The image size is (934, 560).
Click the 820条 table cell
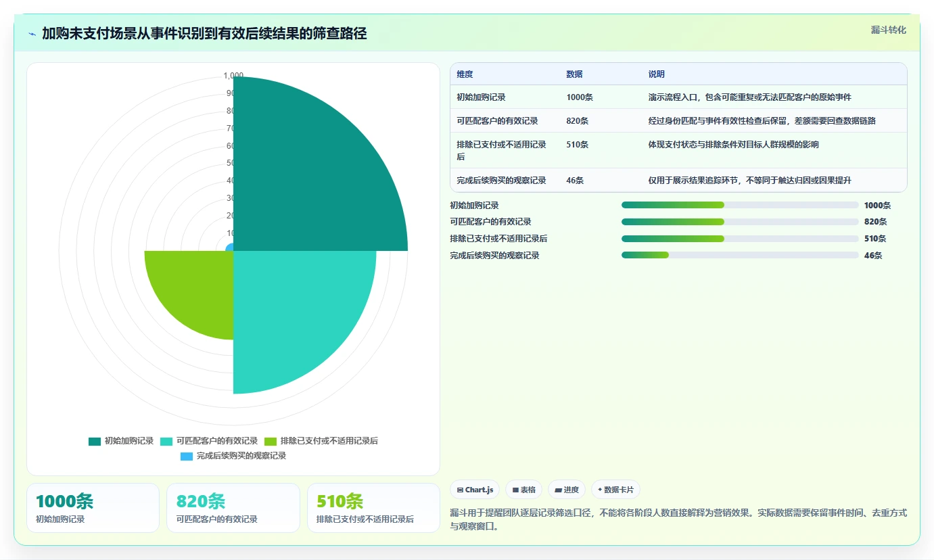601,121
